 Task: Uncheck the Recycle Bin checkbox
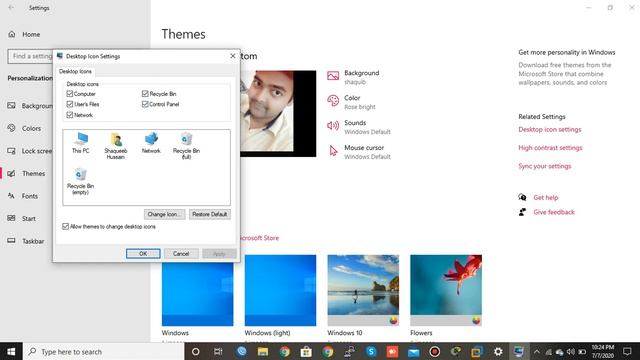(145, 94)
